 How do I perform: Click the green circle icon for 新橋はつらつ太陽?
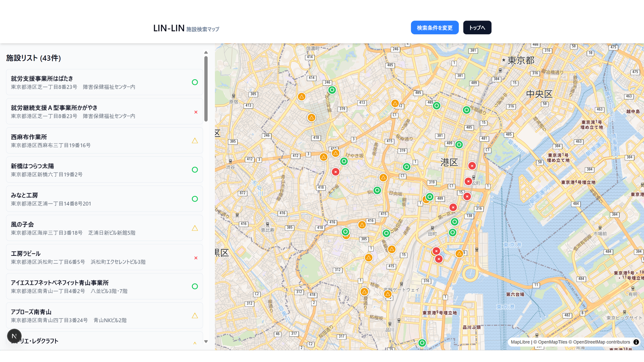pos(195,170)
